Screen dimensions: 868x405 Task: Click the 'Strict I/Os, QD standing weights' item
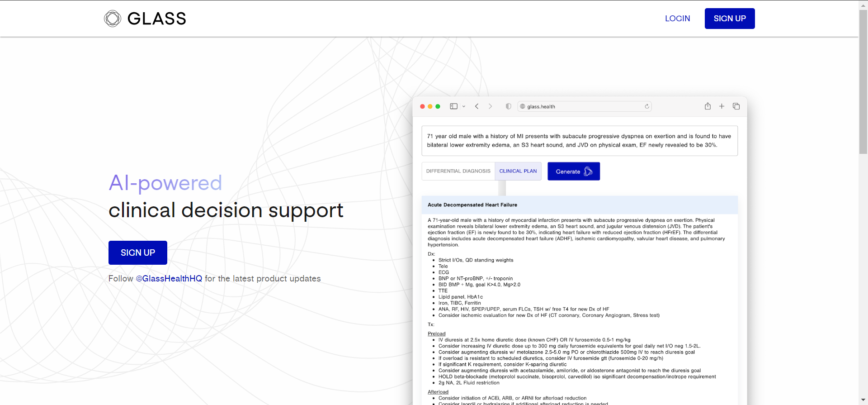[476, 260]
